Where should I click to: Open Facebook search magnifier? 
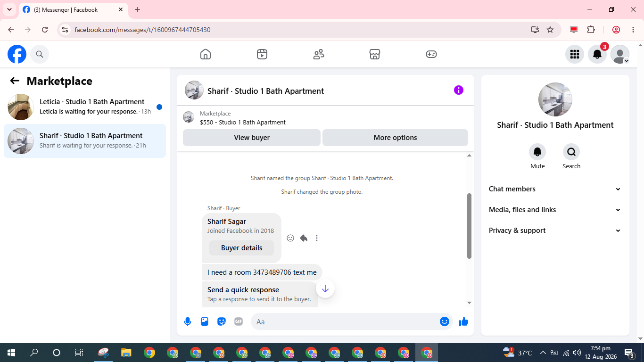coord(40,54)
